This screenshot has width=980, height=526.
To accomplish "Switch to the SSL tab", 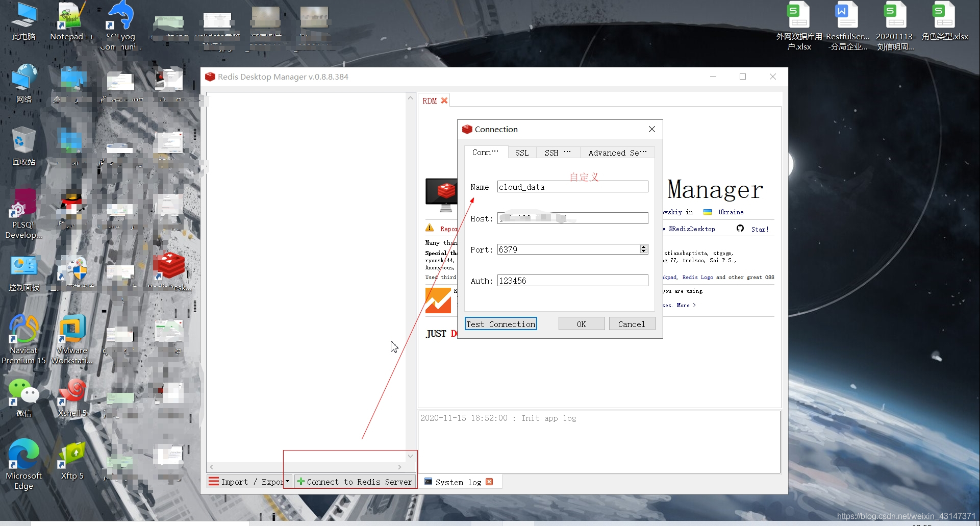I will 522,153.
